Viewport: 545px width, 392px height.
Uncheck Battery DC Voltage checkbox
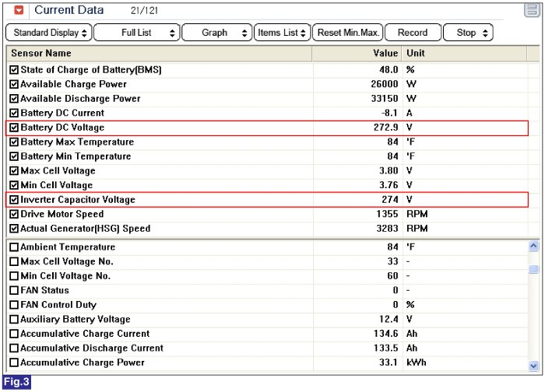click(14, 128)
